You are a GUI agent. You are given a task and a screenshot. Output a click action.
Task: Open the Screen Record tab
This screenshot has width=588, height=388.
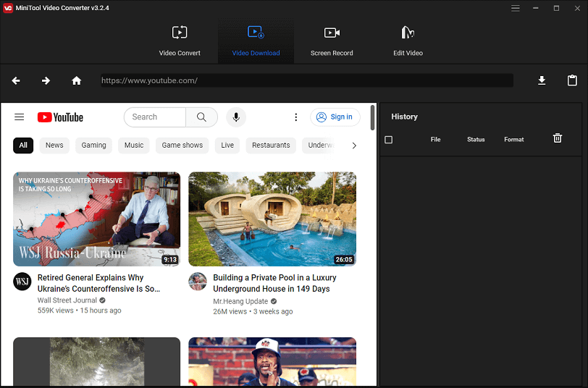[x=332, y=41]
